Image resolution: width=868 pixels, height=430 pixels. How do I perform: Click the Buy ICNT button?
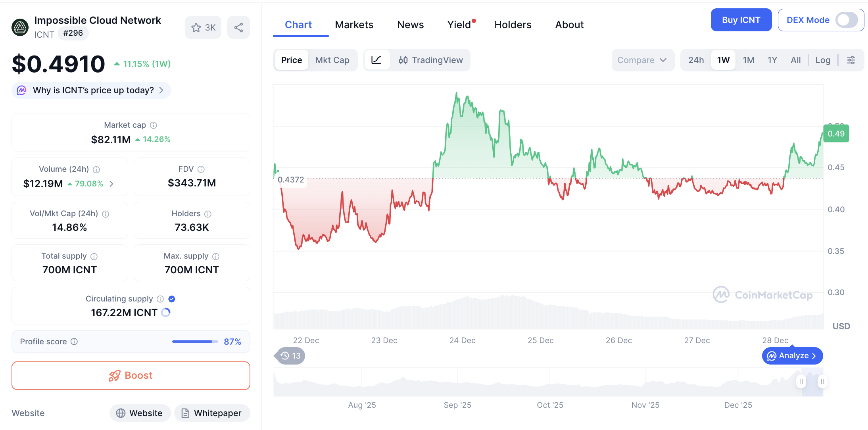tap(741, 20)
